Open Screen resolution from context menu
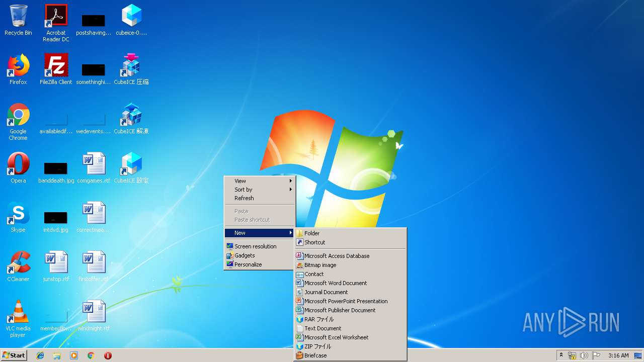The height and width of the screenshot is (362, 644). (x=260, y=246)
